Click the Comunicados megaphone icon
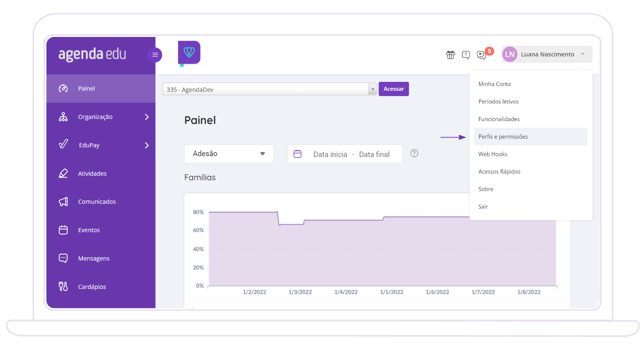The width and height of the screenshot is (644, 348). click(63, 202)
